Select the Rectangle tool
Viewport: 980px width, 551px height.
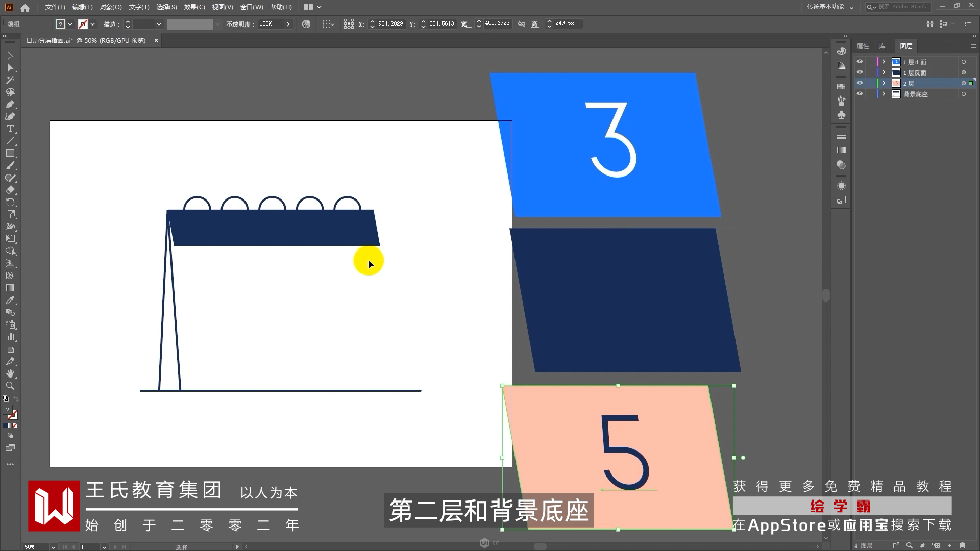tap(10, 154)
